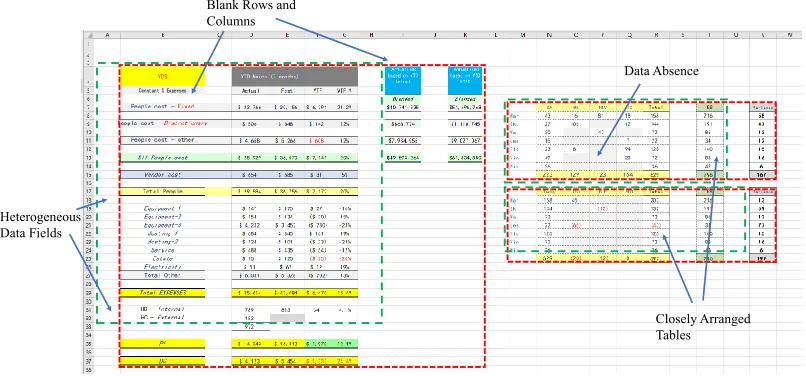The image size is (806, 376).
Task: Select the yellow Total People cell
Action: (162, 191)
